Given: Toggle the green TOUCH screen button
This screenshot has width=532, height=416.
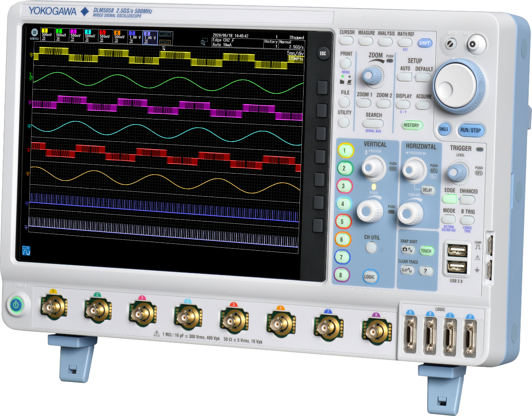Looking at the screenshot, I should pyautogui.click(x=426, y=251).
